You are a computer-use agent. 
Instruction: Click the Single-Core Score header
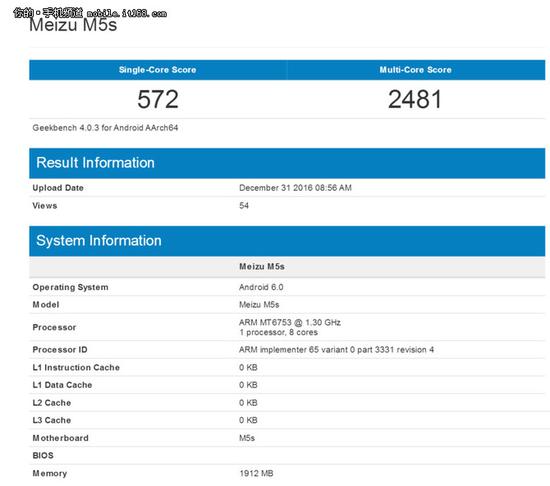157,70
